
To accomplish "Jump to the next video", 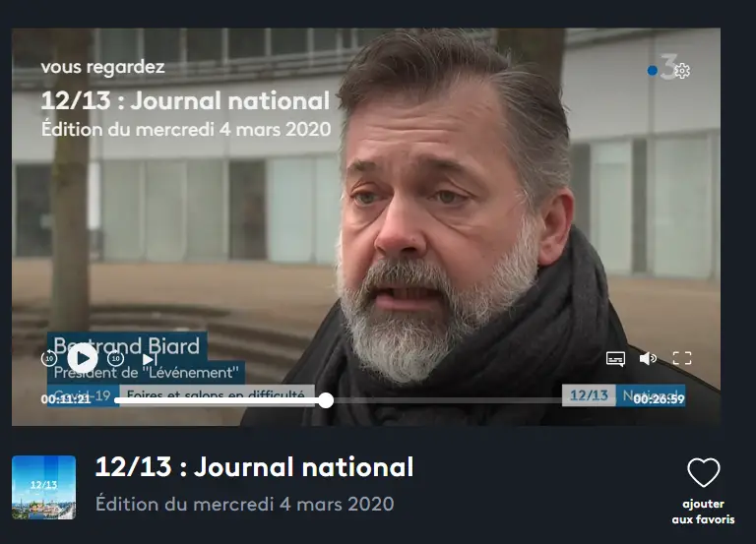I will coord(150,359).
